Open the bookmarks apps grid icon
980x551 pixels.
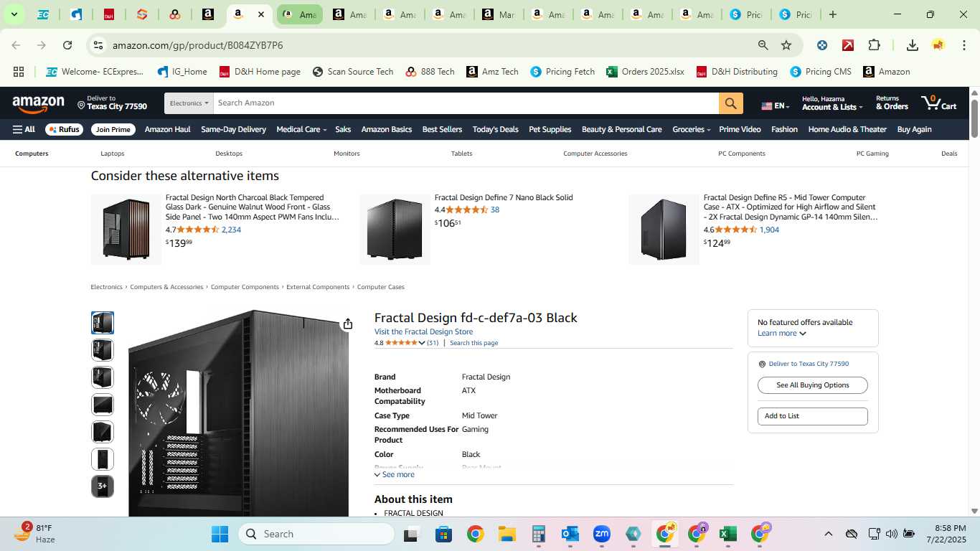19,72
